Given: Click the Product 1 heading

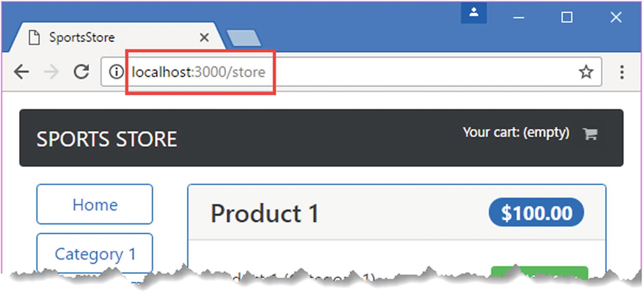Looking at the screenshot, I should [265, 213].
